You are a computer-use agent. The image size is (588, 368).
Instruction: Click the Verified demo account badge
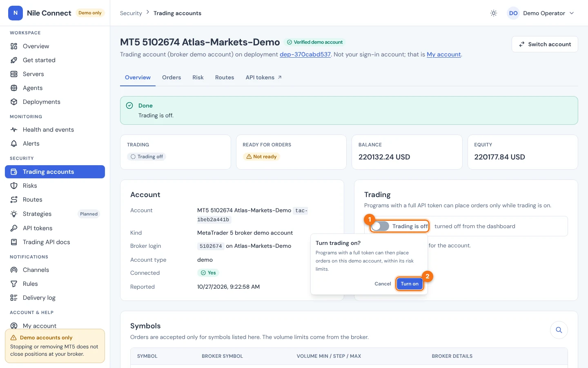tap(315, 42)
